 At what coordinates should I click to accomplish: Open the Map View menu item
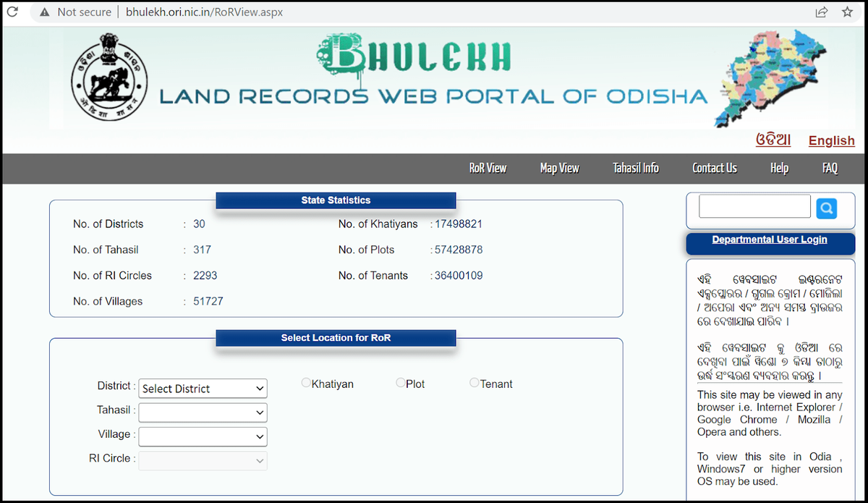559,168
